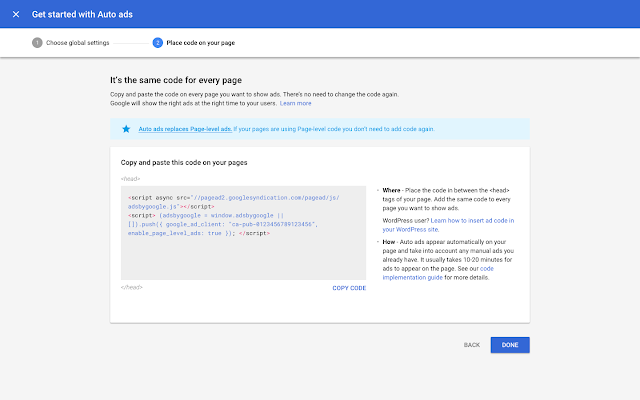Click the closing </head> label below code
Image resolution: width=640 pixels, height=400 pixels.
(131, 287)
